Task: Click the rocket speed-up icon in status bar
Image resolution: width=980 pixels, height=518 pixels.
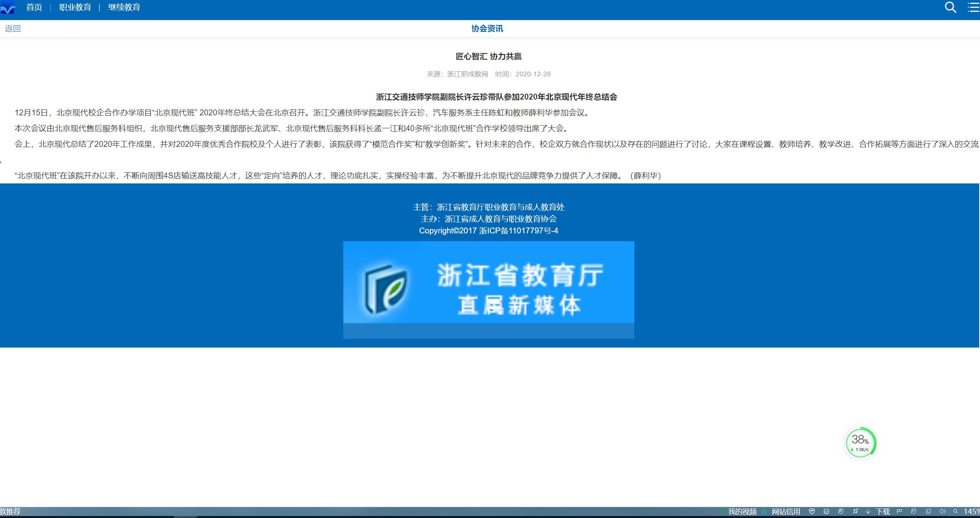Action: pyautogui.click(x=855, y=512)
